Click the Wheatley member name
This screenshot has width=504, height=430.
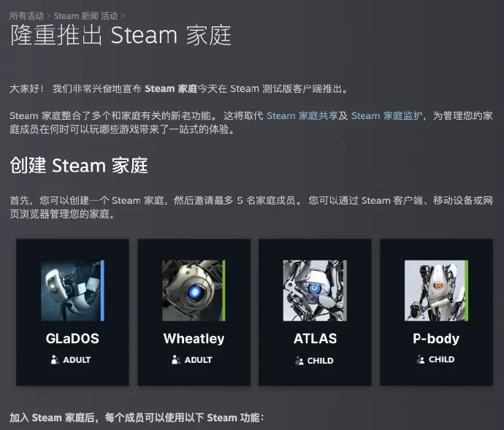(194, 339)
